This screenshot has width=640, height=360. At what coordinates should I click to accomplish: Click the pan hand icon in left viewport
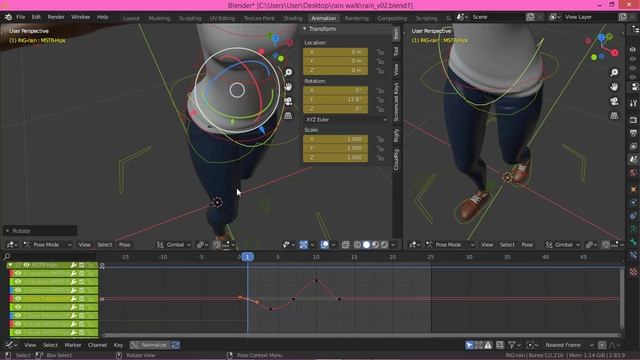pyautogui.click(x=288, y=87)
